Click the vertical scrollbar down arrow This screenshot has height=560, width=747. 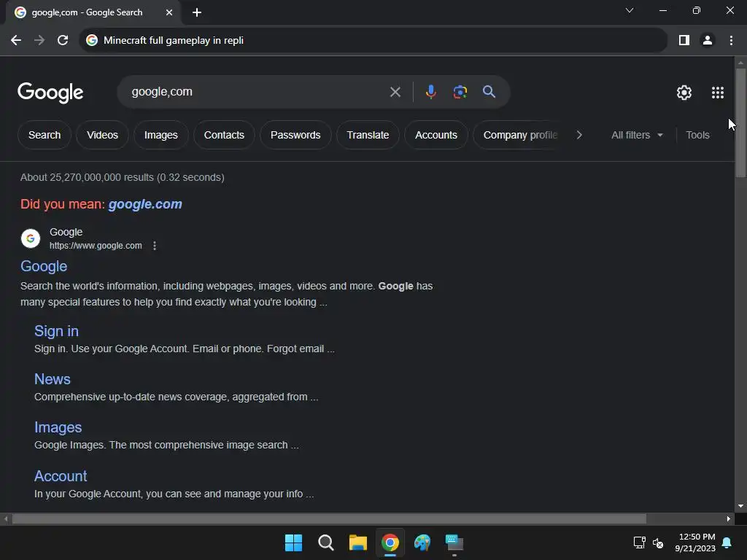[x=740, y=506]
